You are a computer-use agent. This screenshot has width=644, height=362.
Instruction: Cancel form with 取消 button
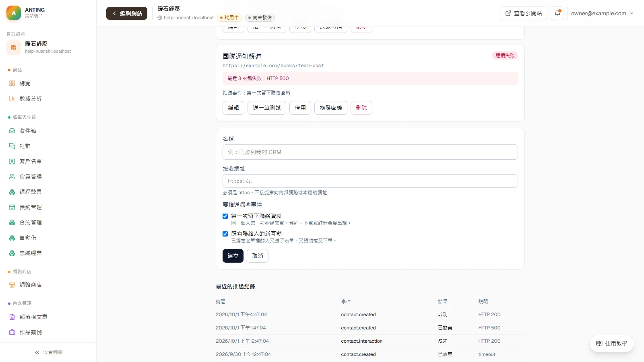click(x=258, y=256)
